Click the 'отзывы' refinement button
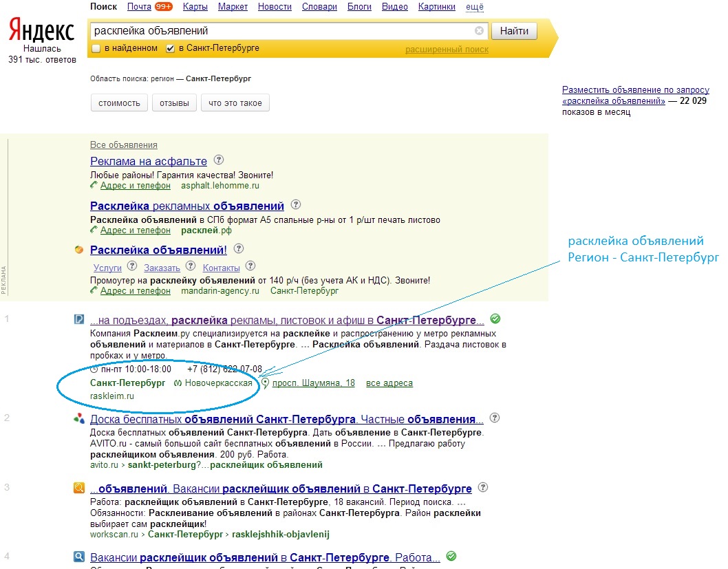Image resolution: width=728 pixels, height=569 pixels. pyautogui.click(x=174, y=103)
